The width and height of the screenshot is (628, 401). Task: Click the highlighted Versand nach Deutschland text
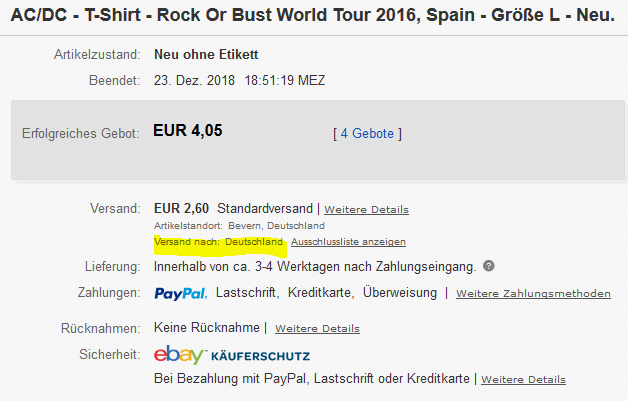219,242
